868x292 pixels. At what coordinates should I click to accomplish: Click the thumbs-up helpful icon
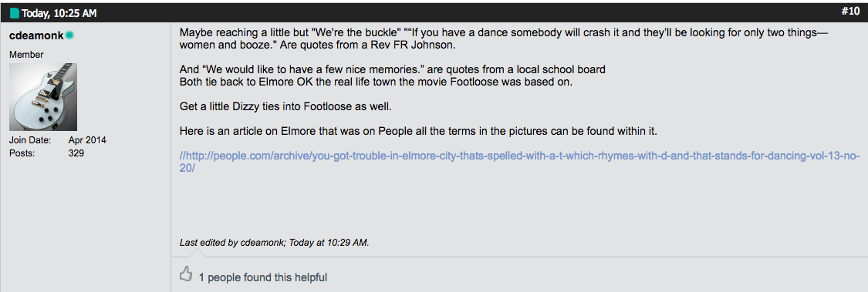point(186,274)
